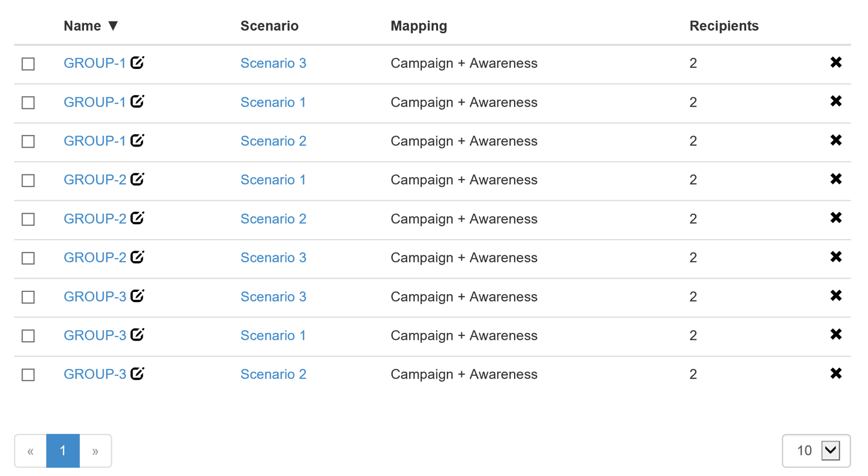Click edit icon for GROUP-2 Scenario 1 row

[137, 179]
